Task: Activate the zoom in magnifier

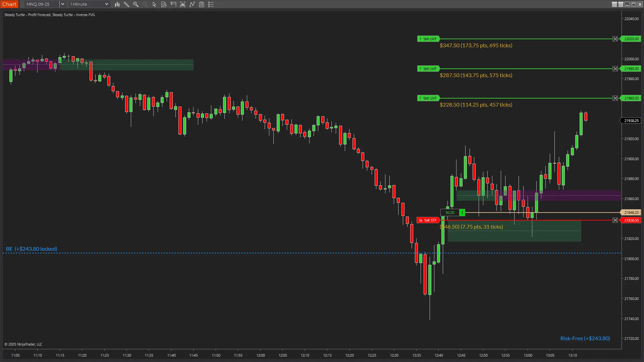Action: pyautogui.click(x=136, y=4)
